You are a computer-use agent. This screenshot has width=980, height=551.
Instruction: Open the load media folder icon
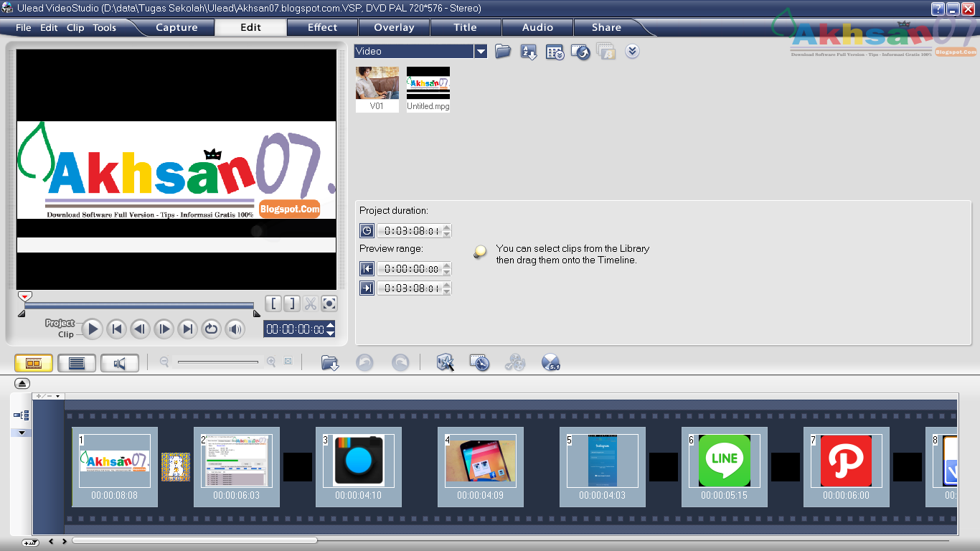(x=503, y=52)
